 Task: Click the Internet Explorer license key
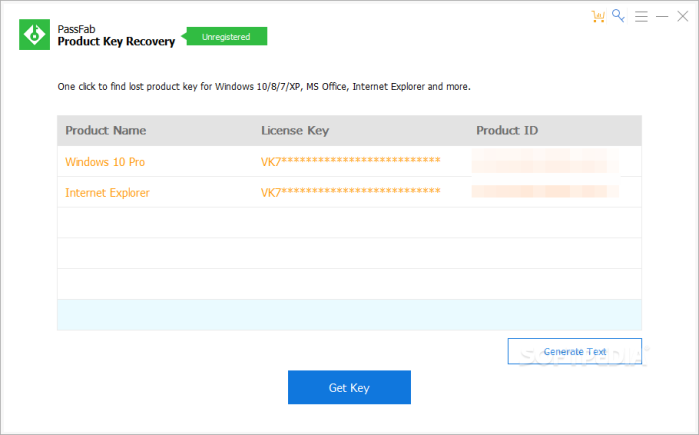(x=350, y=192)
